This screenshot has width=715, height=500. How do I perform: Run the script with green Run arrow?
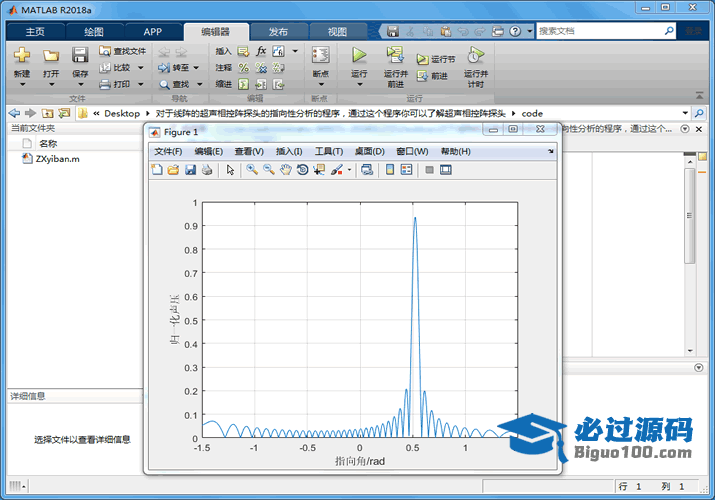point(359,55)
